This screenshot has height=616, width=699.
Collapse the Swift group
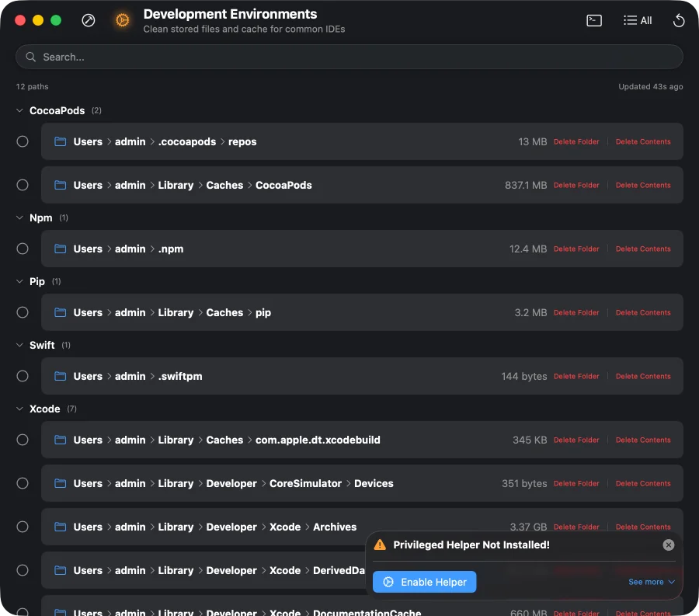[x=19, y=346]
